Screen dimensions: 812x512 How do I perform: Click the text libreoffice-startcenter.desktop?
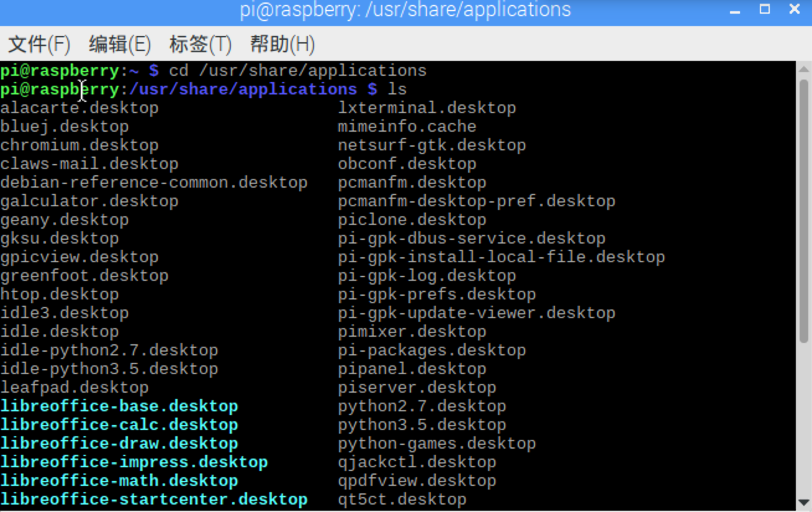pos(154,500)
